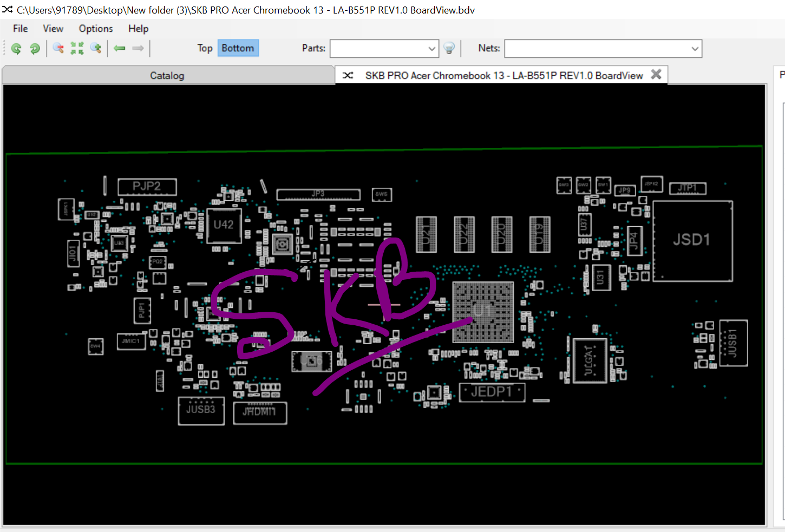Viewport: 785px width, 532px height.
Task: Select component PJP2 on the board
Action: (147, 187)
